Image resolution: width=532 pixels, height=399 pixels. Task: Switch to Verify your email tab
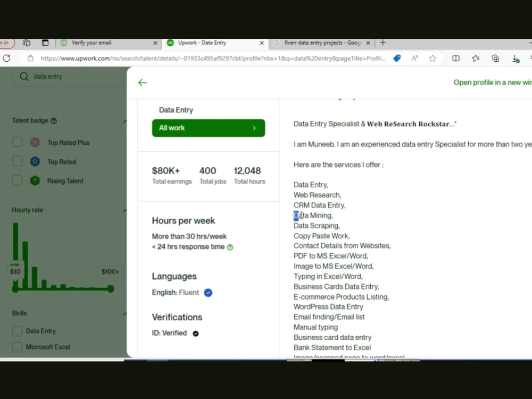tap(109, 43)
